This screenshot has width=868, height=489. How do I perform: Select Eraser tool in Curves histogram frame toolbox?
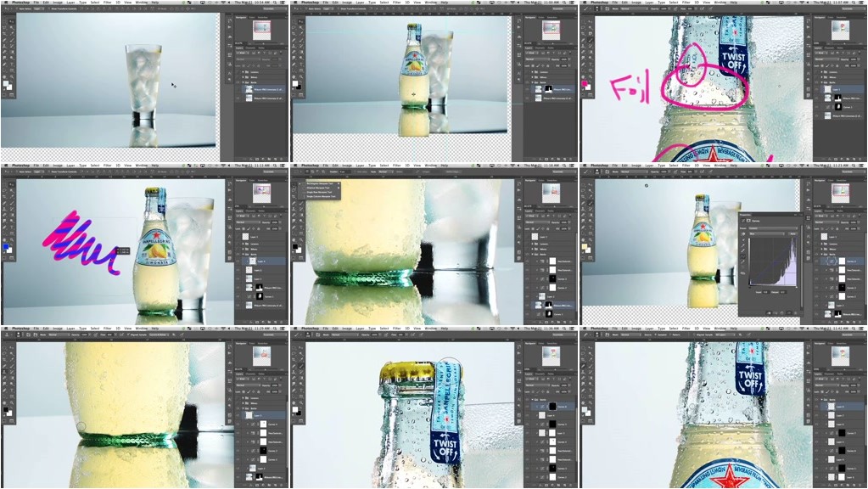click(x=583, y=216)
